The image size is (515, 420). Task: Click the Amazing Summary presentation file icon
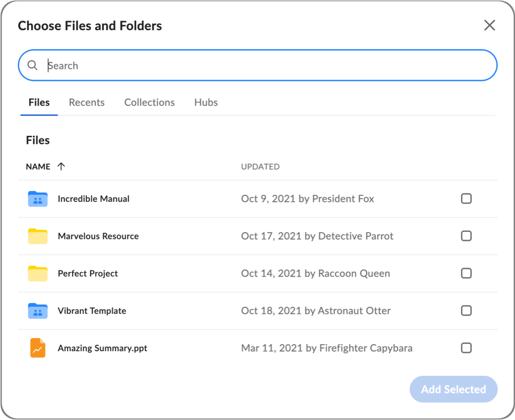tap(38, 348)
